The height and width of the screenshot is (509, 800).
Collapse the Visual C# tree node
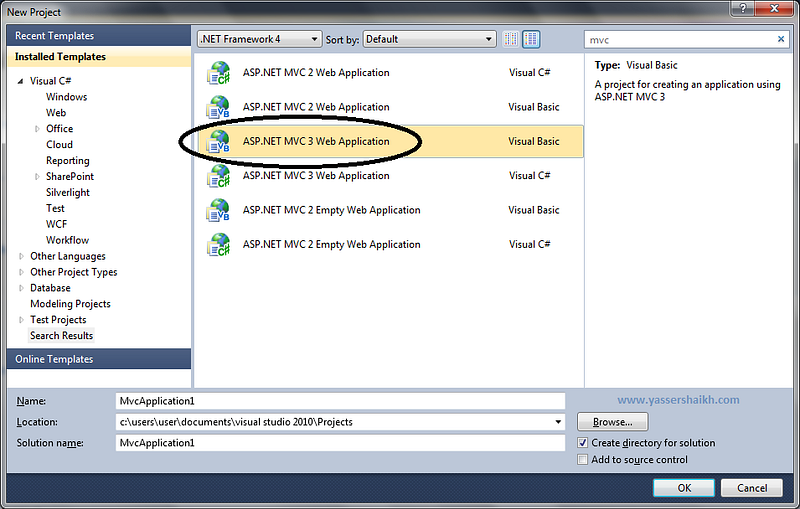point(20,81)
